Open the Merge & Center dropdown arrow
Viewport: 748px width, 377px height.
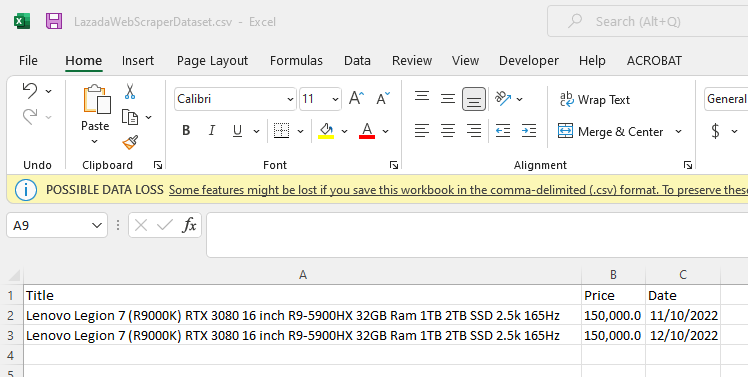pos(678,131)
